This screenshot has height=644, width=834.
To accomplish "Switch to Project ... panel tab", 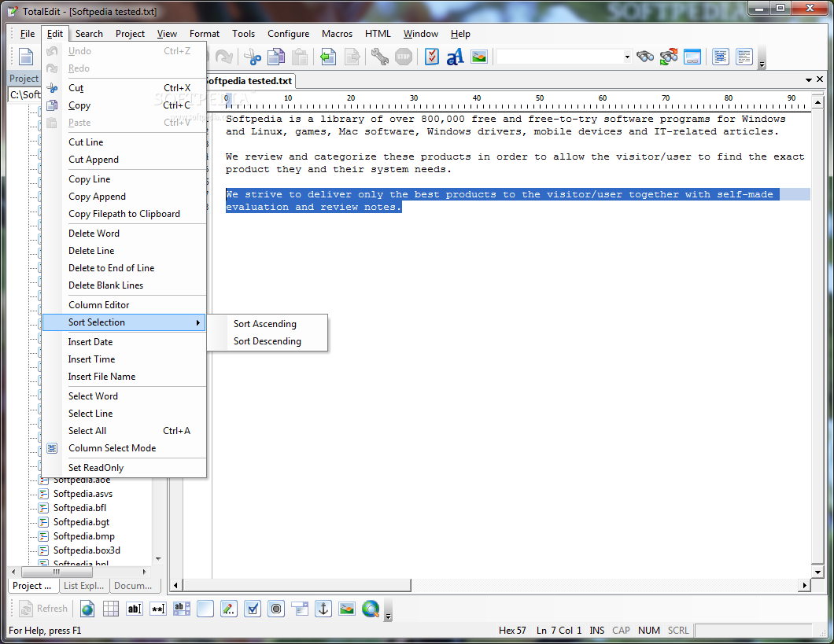I will [32, 586].
